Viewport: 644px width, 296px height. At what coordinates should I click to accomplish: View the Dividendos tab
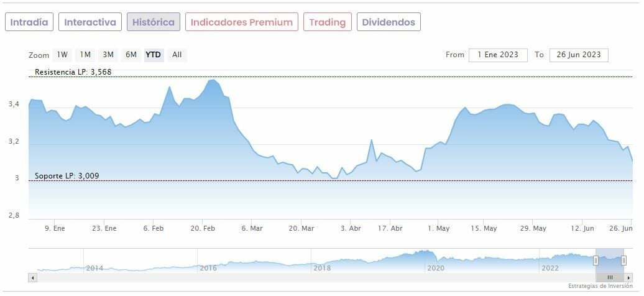[x=389, y=22]
